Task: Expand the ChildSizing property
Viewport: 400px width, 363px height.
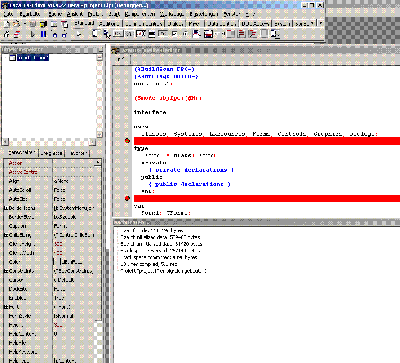Action: click(x=5, y=235)
